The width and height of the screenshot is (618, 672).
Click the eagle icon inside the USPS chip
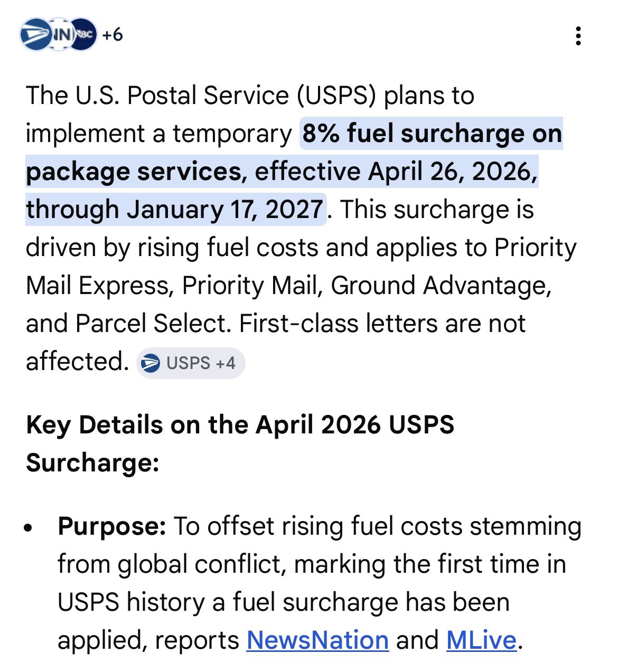coord(151,363)
